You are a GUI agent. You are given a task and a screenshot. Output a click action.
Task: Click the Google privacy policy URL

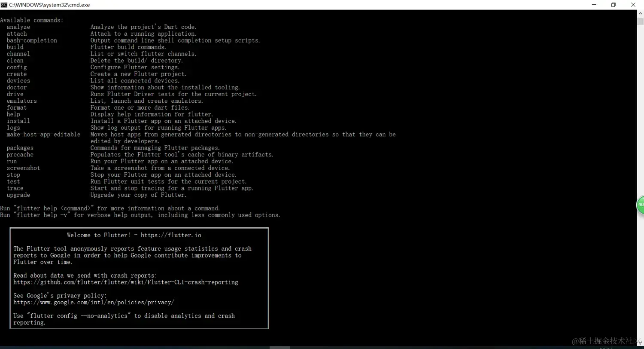pyautogui.click(x=94, y=303)
